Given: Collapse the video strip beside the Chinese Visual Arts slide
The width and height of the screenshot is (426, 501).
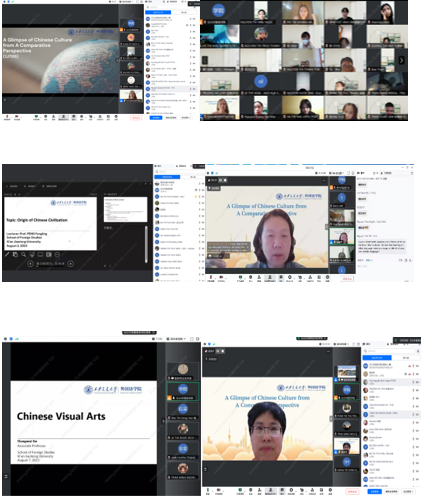Looking at the screenshot, I should (x=163, y=421).
